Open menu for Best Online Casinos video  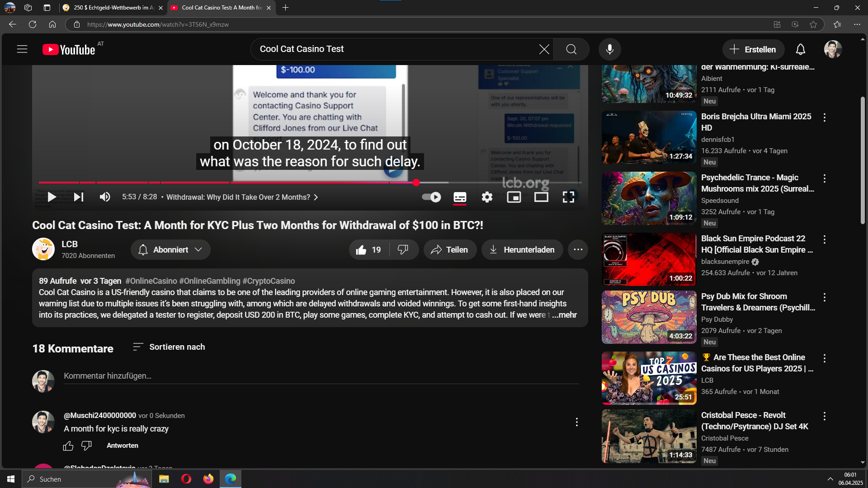pyautogui.click(x=825, y=358)
